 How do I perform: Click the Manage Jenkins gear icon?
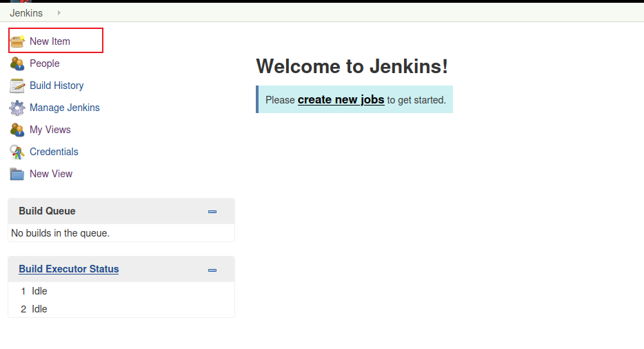(x=17, y=108)
